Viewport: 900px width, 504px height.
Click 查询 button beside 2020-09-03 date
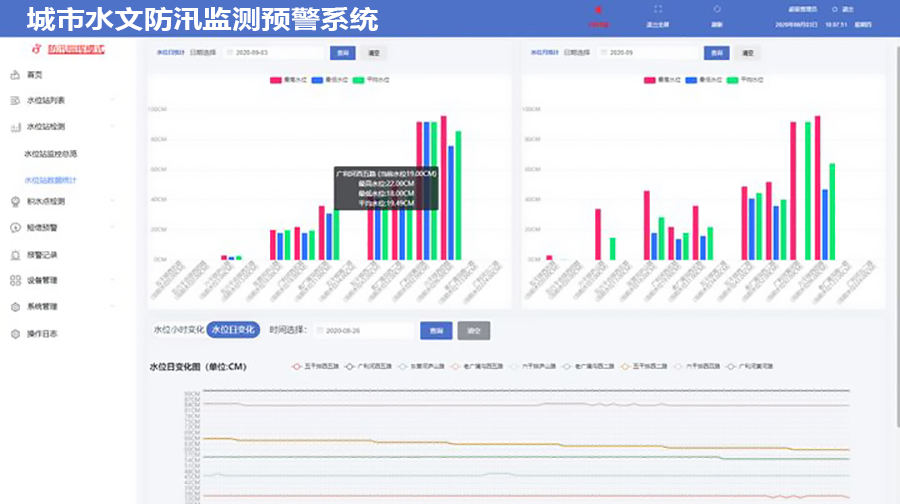[x=342, y=53]
